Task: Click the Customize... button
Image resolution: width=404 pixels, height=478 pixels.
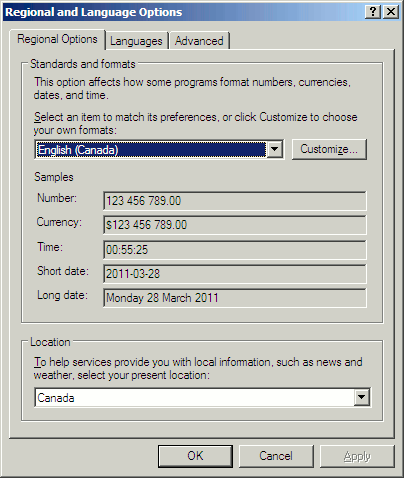Action: [329, 149]
